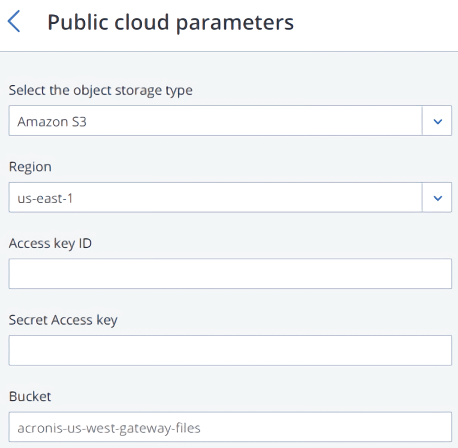Show region list via arrow button
The width and height of the screenshot is (458, 448).
(437, 197)
